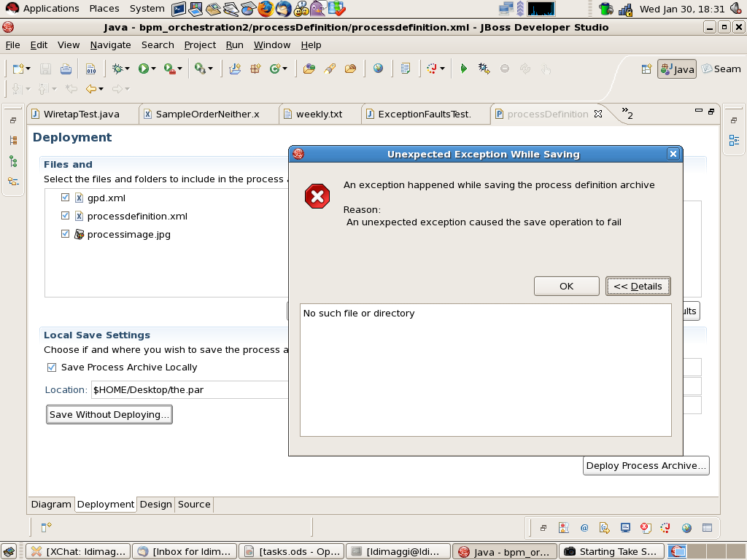Click the colorful dotted J toolbar icon
The width and height of the screenshot is (747, 560).
pyautogui.click(x=432, y=69)
